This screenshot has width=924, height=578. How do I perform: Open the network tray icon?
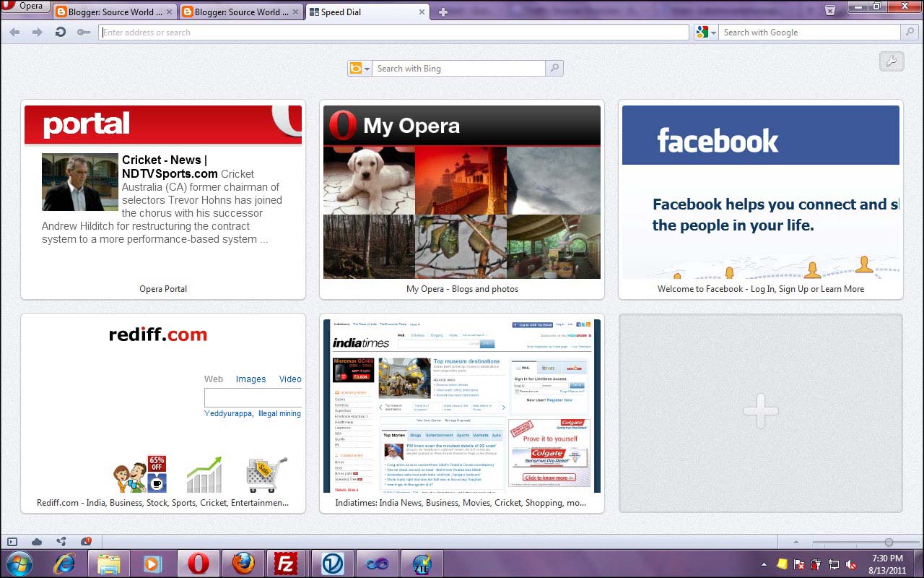[834, 564]
